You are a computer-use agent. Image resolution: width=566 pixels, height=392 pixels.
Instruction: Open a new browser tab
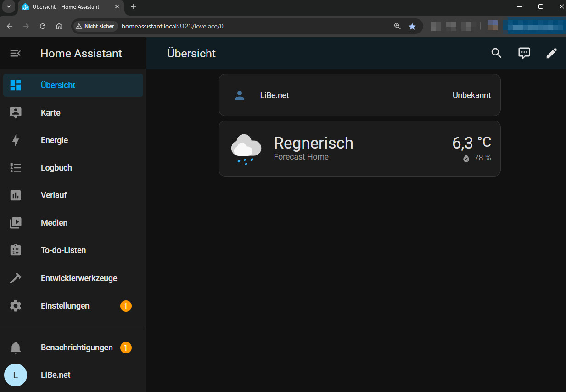tap(134, 7)
